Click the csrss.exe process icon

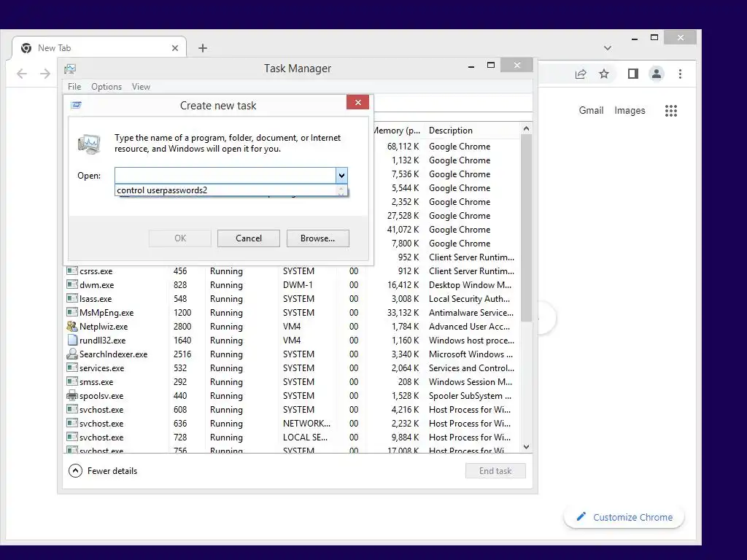tap(72, 271)
